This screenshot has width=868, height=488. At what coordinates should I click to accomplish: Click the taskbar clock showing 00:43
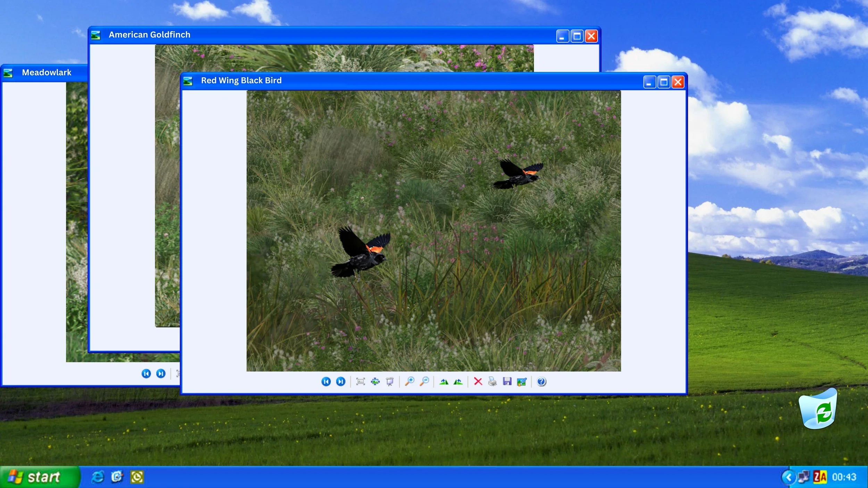click(x=844, y=477)
